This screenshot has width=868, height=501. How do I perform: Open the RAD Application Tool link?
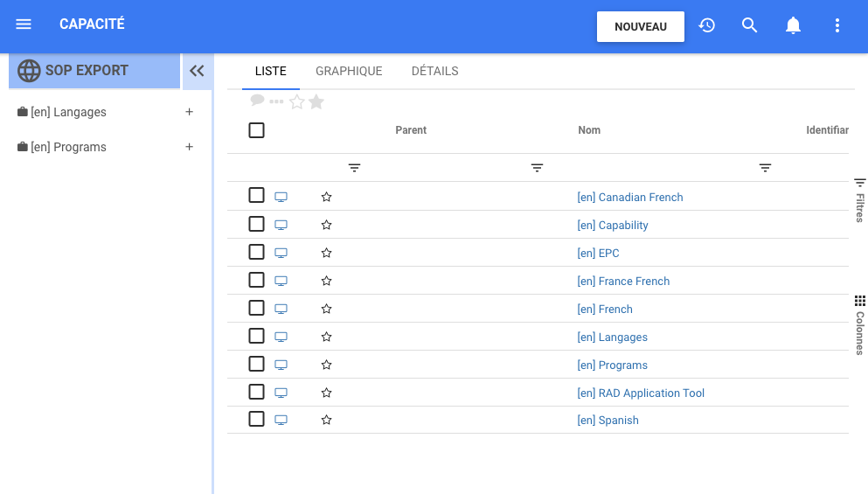(641, 393)
